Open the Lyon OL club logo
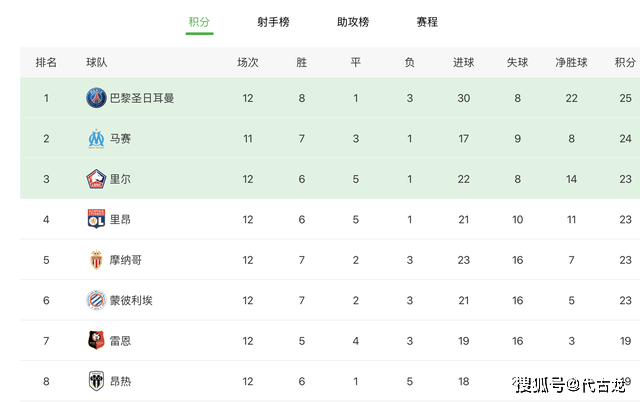Viewport: 640px width, 402px height. (x=96, y=219)
